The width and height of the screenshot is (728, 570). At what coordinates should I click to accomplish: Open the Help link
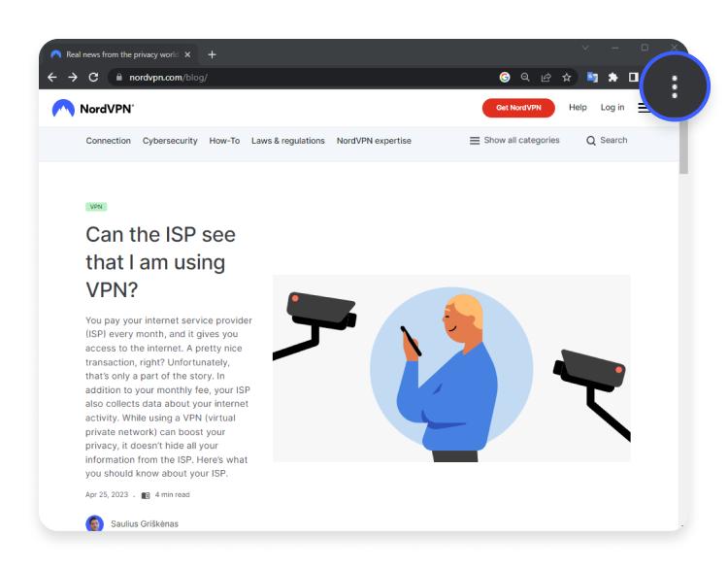[x=579, y=108]
